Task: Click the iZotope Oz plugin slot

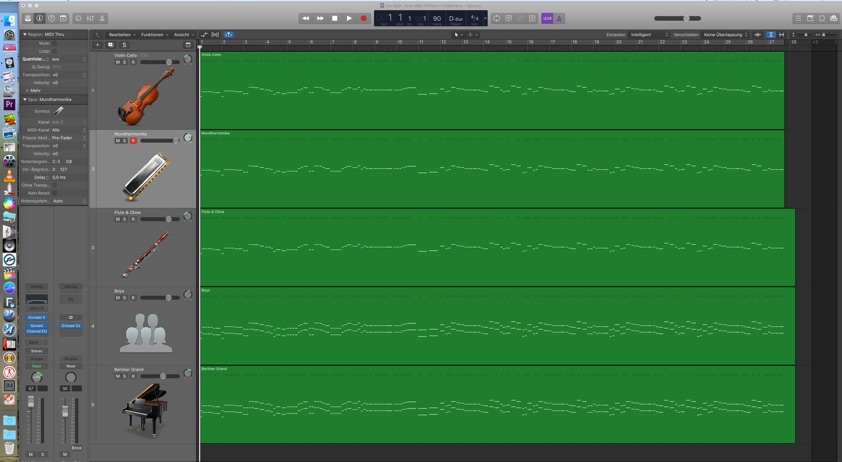Action: point(71,326)
